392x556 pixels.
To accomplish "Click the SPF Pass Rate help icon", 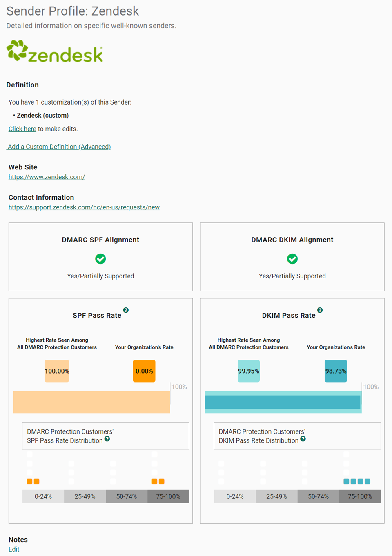I will coord(126,310).
